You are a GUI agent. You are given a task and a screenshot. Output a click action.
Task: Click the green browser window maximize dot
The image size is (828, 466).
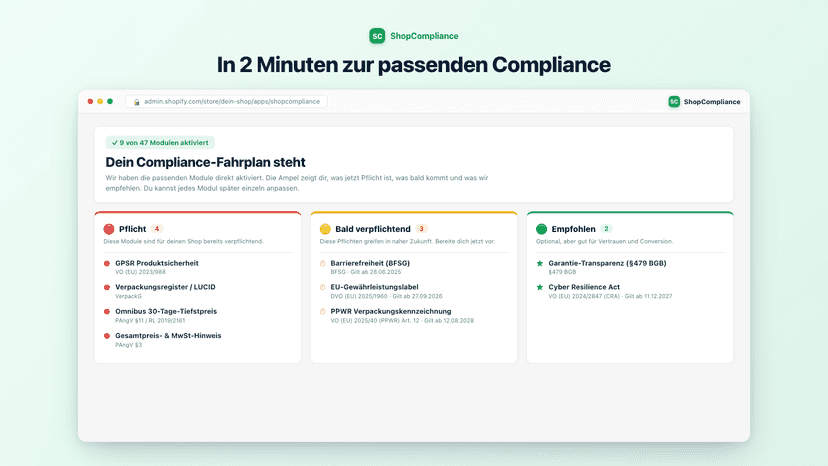click(110, 101)
